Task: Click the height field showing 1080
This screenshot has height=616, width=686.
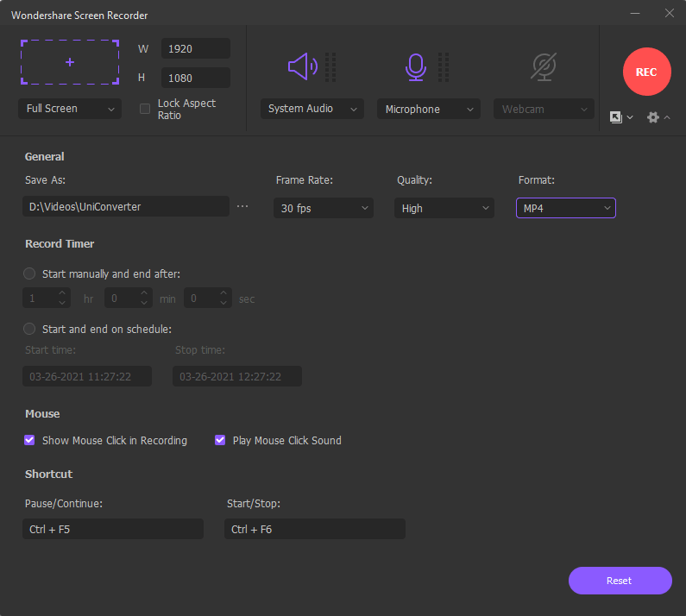Action: coord(196,78)
